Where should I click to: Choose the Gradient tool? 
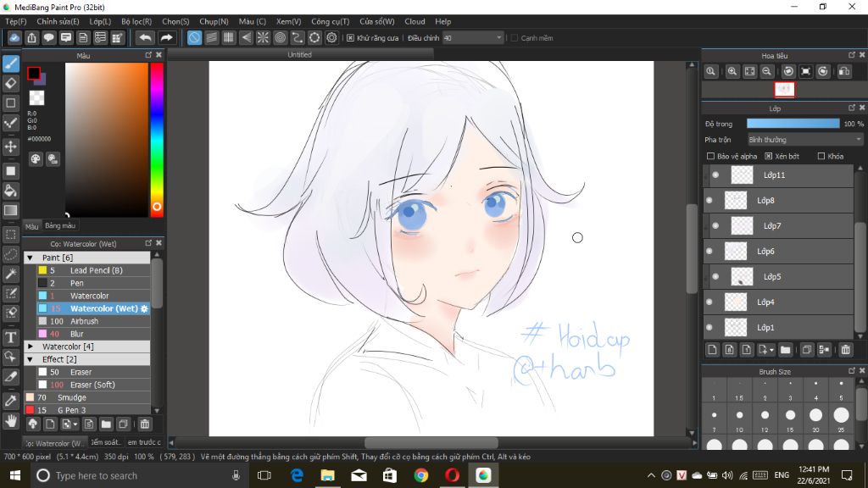(x=10, y=210)
